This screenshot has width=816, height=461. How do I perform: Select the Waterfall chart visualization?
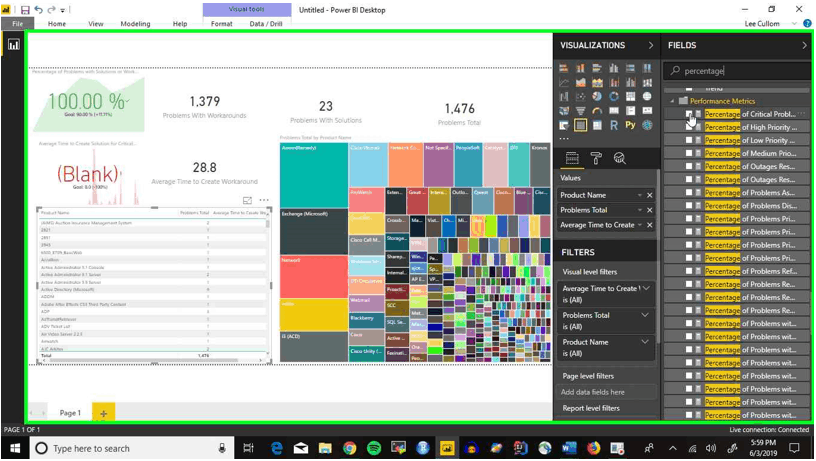(x=564, y=96)
